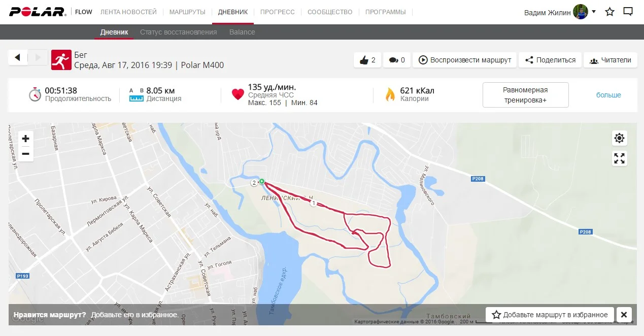Click the green route start marker

(262, 181)
